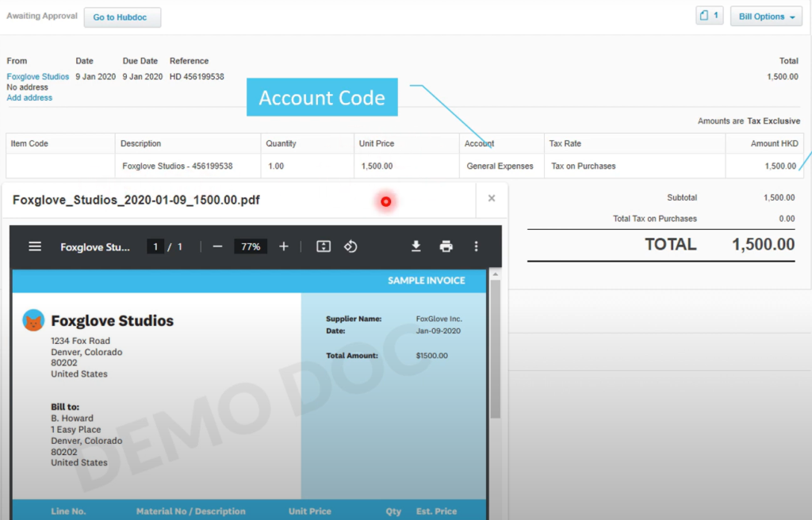The image size is (812, 520).
Task: Close the PDF preview panel
Action: coord(491,199)
